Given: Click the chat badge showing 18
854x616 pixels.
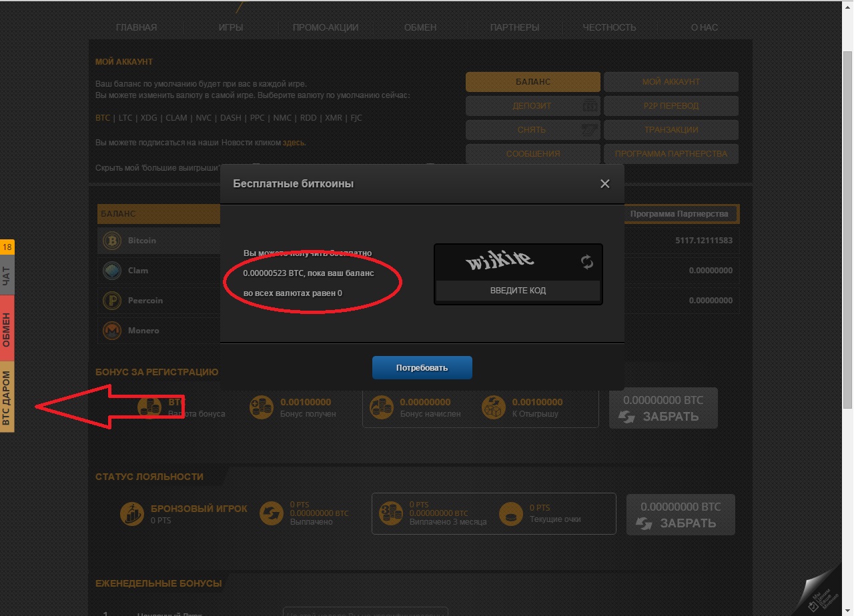Looking at the screenshot, I should click(x=7, y=247).
